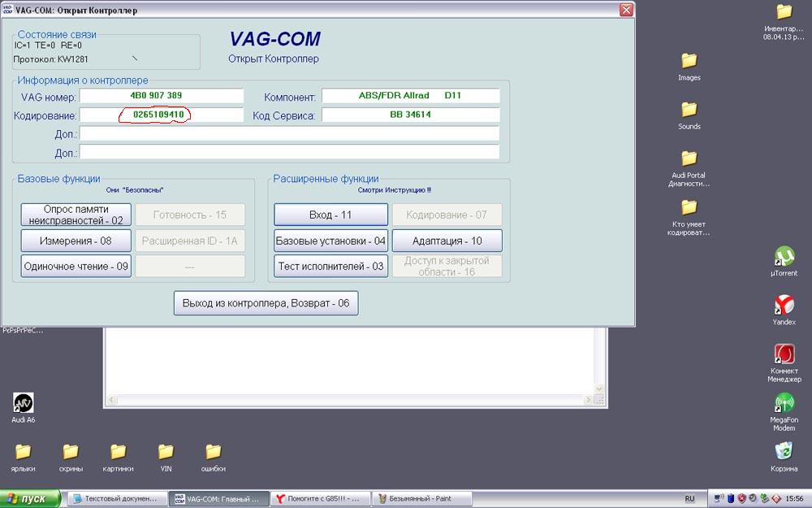Image resolution: width=812 pixels, height=508 pixels.
Task: Click the VAG-COM title bar icon
Action: [8, 9]
